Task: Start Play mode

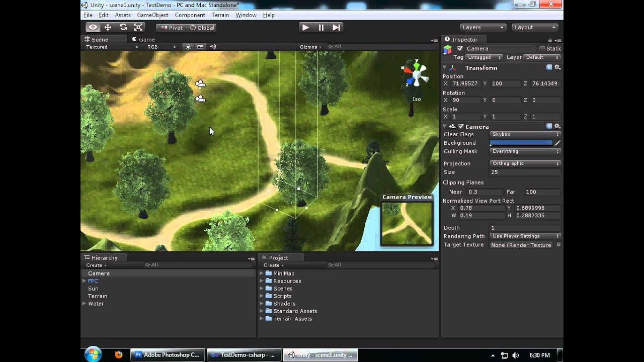Action: (x=305, y=28)
